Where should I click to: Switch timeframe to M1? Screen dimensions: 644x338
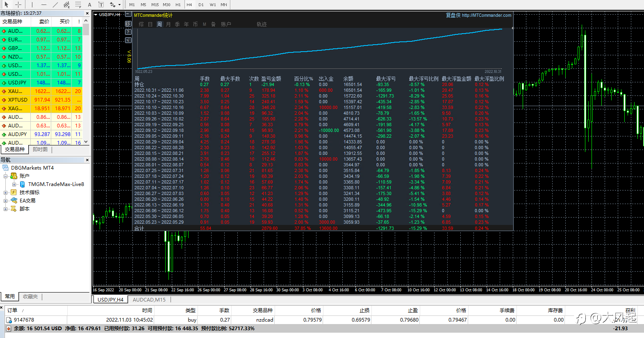point(132,5)
